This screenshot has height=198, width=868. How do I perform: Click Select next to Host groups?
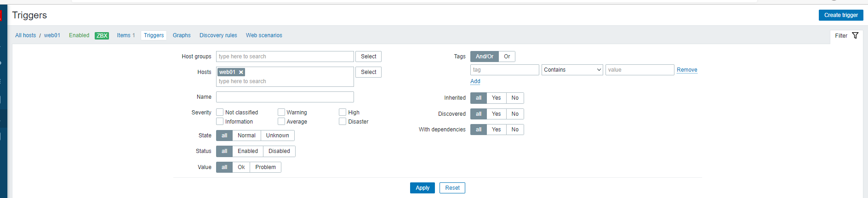(x=368, y=57)
